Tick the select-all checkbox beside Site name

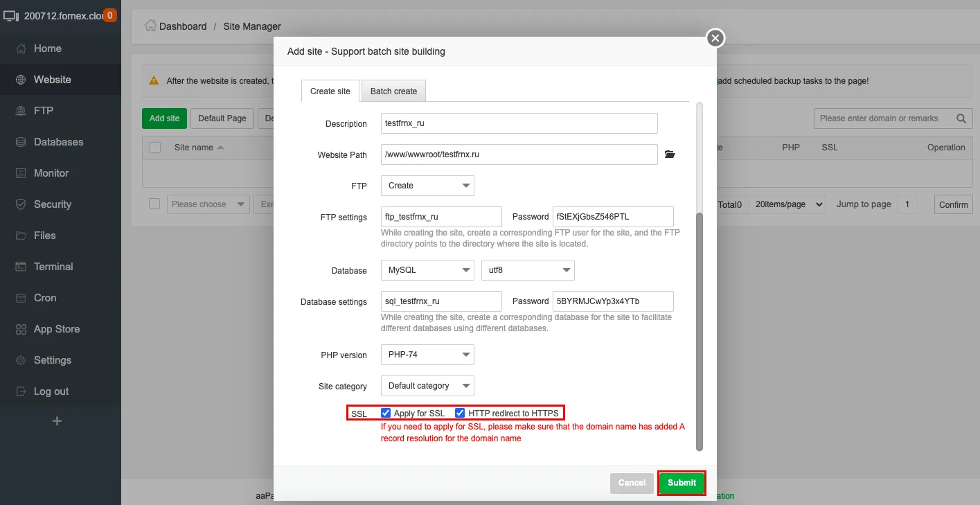(x=155, y=148)
